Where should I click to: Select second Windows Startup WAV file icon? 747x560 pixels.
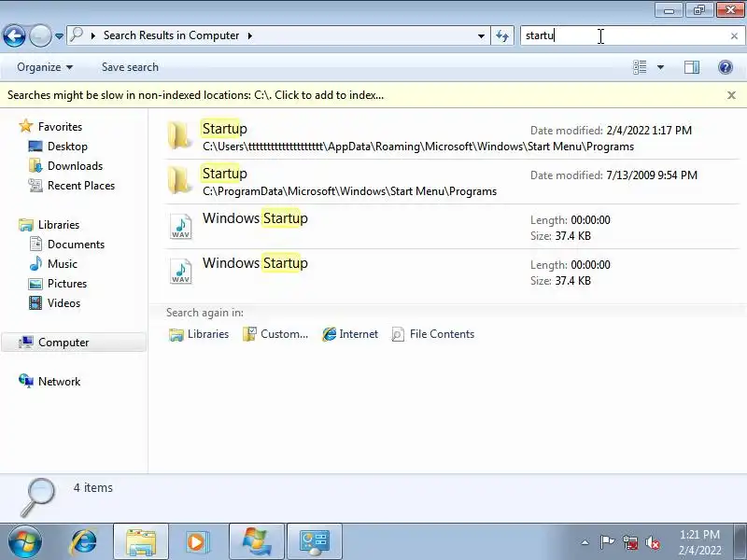[180, 271]
